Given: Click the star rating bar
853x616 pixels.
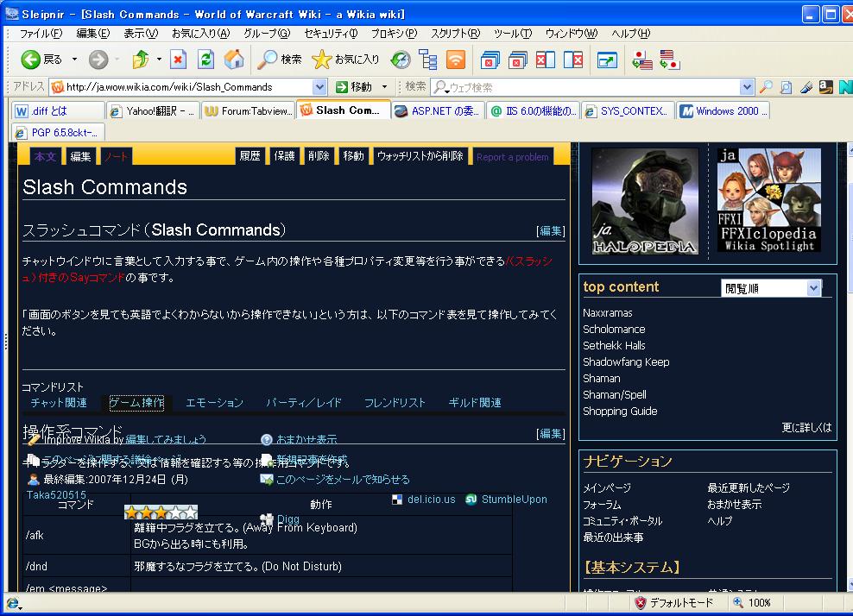Looking at the screenshot, I should [161, 512].
